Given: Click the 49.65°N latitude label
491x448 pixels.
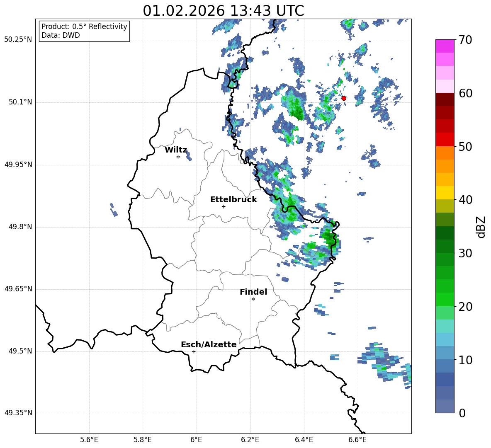Looking at the screenshot, I should click(18, 289).
